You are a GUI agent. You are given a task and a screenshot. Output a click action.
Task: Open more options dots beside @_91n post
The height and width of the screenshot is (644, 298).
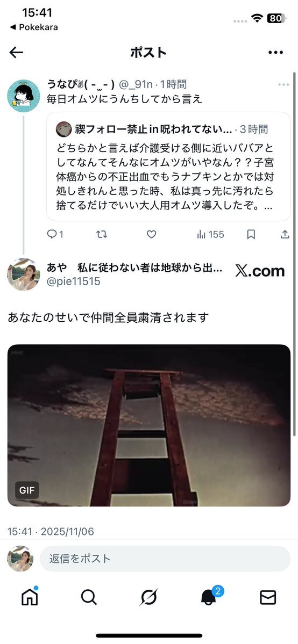(x=283, y=85)
